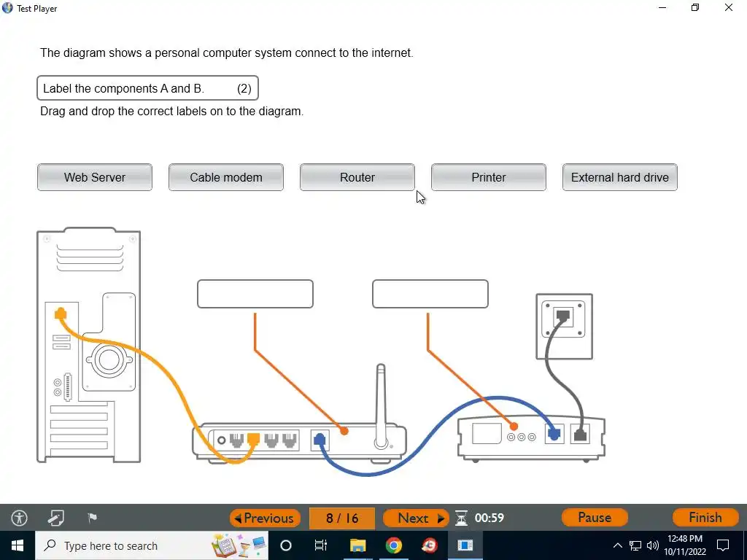Click the right empty label drop box
747x560 pixels.
pyautogui.click(x=430, y=294)
